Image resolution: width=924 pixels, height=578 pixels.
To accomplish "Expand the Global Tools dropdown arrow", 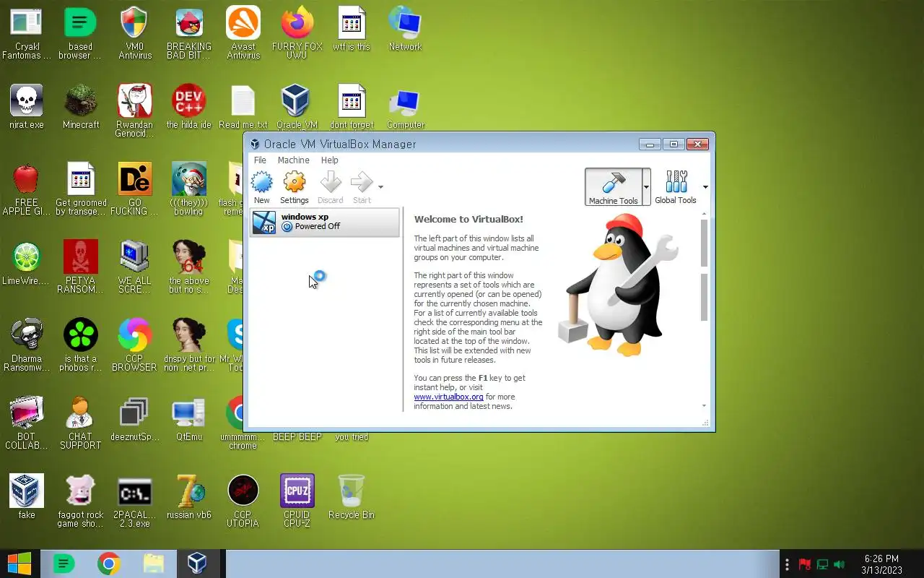I will point(705,187).
